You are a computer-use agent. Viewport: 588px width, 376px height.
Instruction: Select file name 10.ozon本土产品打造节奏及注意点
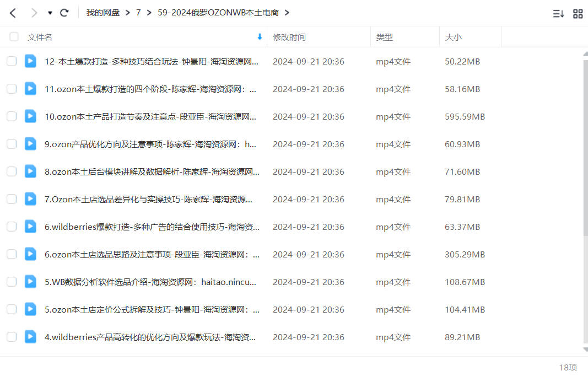pyautogui.click(x=150, y=116)
